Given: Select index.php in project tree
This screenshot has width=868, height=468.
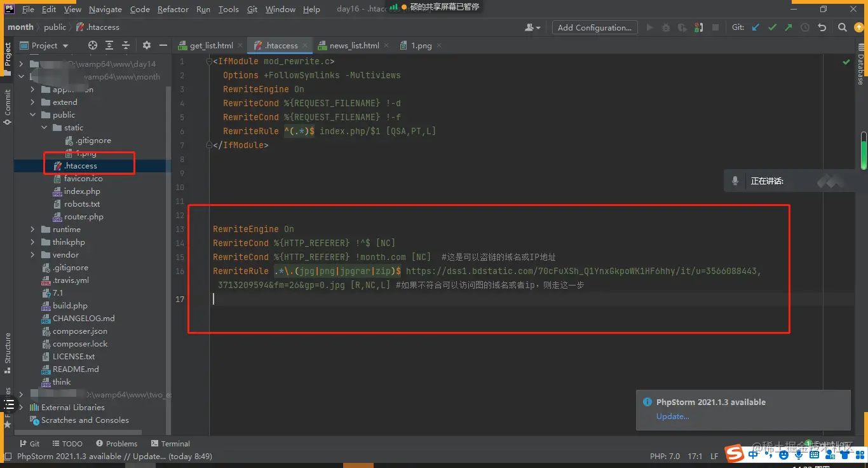Looking at the screenshot, I should point(82,191).
